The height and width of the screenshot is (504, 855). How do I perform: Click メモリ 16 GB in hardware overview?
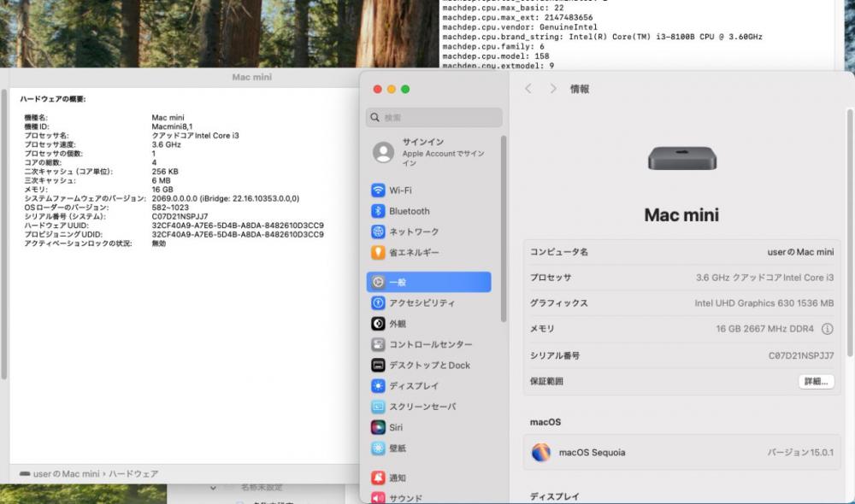coord(162,189)
